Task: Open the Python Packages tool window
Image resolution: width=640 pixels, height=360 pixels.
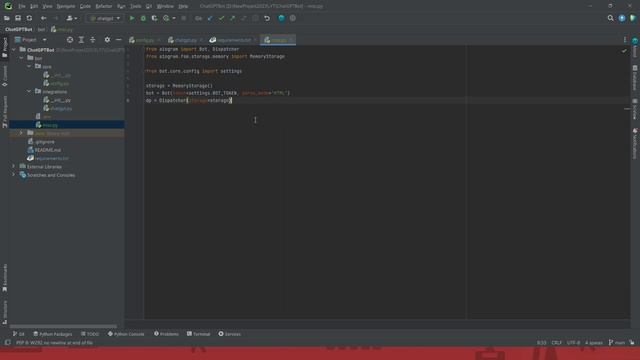Action: [53, 334]
